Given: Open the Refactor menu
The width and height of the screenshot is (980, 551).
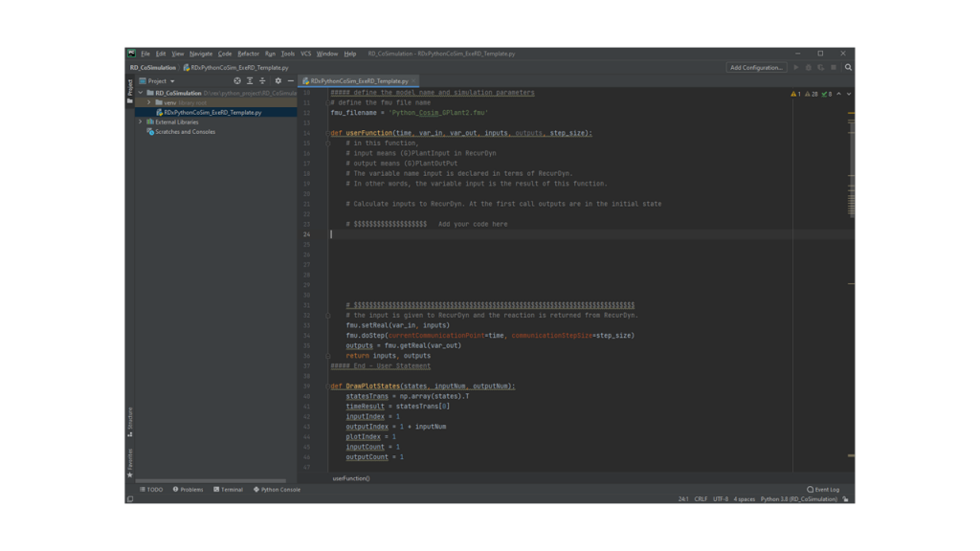Looking at the screenshot, I should 248,54.
